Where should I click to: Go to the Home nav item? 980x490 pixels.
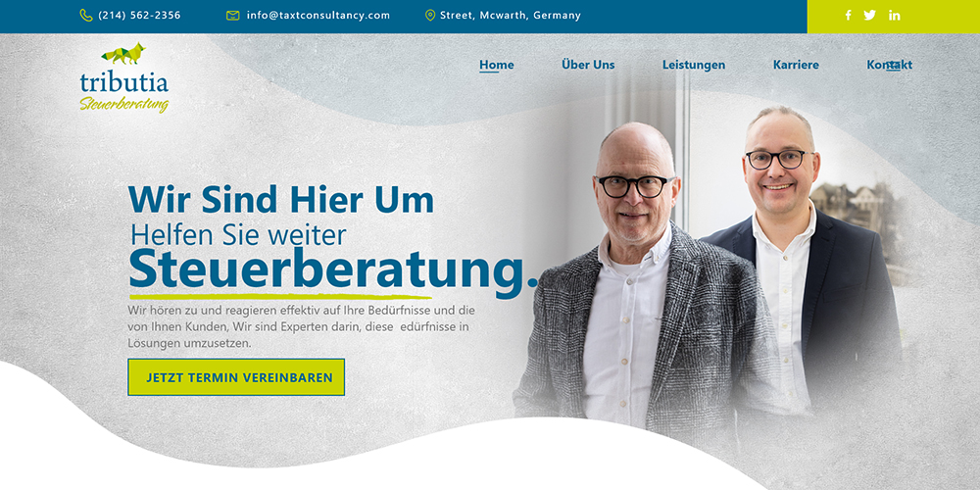click(496, 65)
